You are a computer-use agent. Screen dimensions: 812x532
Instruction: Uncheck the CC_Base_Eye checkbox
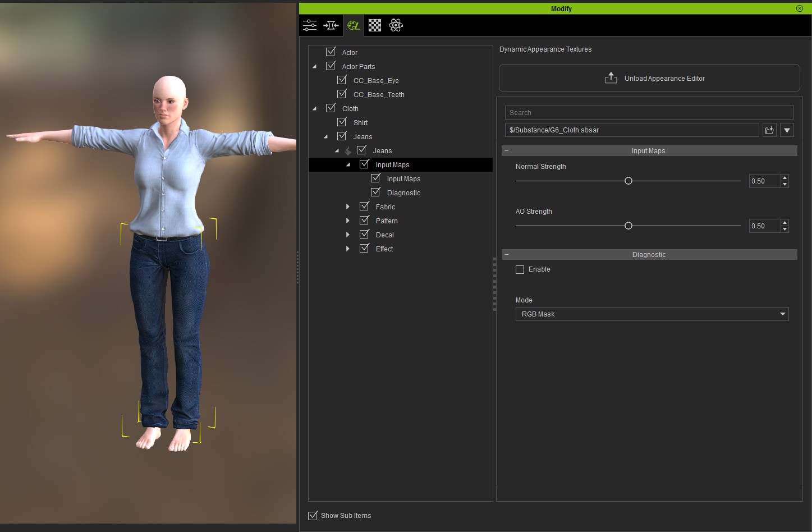342,80
